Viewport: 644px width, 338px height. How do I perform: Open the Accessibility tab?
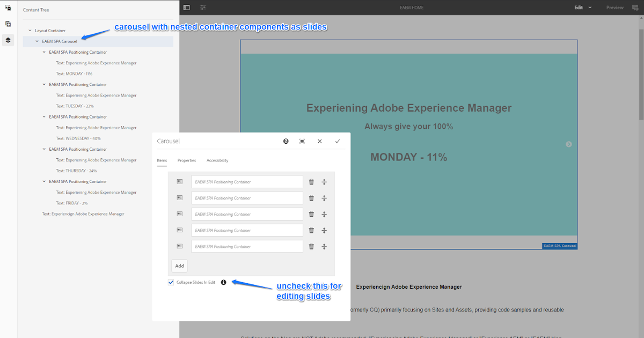pyautogui.click(x=217, y=160)
